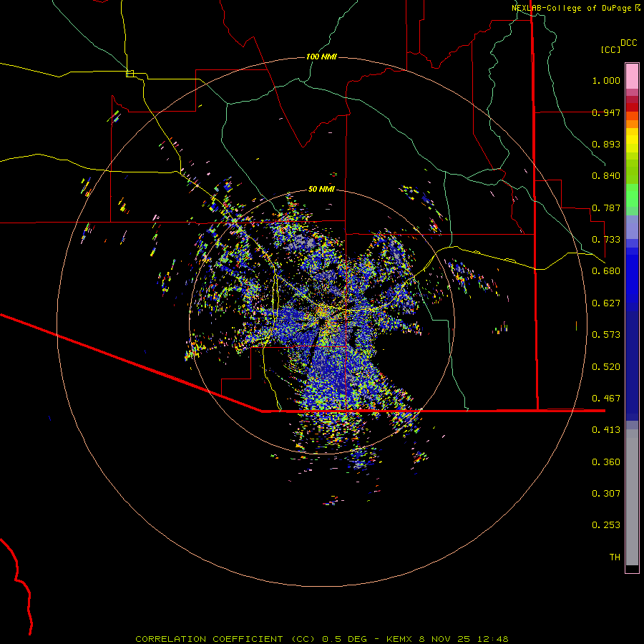Click the "100 NMI" range ring label
Image resolution: width=644 pixels, height=644 pixels.
point(321,57)
